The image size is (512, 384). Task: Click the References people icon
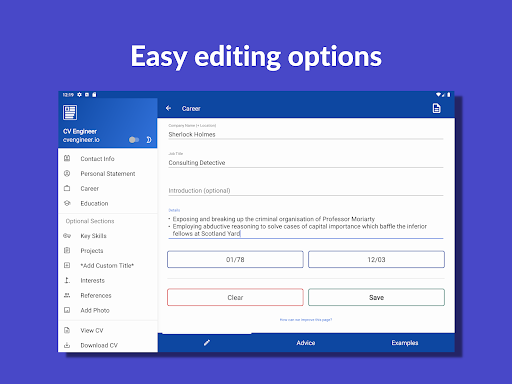pos(67,295)
